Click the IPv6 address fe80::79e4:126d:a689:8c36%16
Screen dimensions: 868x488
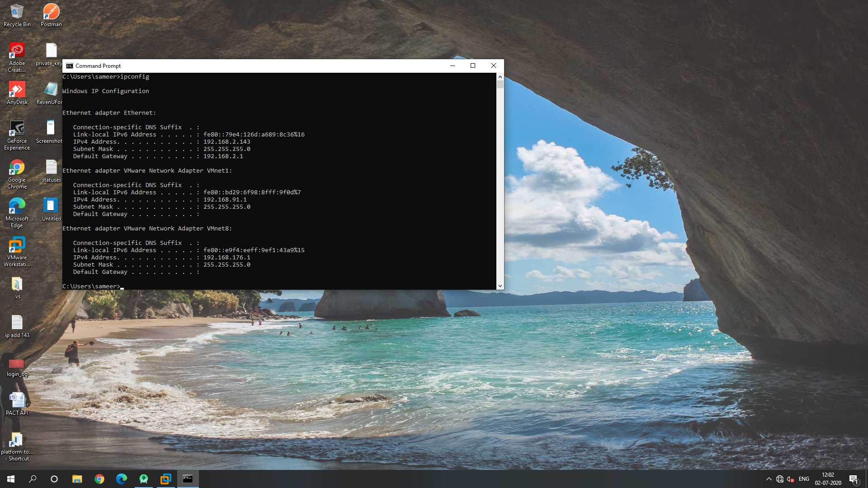point(254,135)
